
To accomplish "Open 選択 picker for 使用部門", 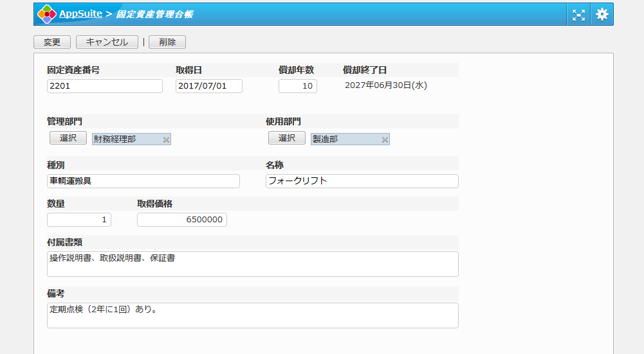I will click(x=287, y=138).
